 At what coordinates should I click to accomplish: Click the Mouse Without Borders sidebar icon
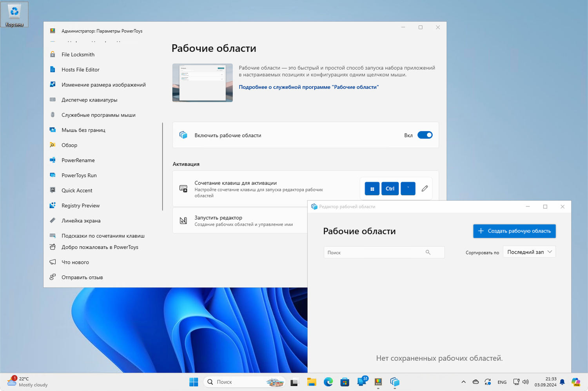[53, 130]
